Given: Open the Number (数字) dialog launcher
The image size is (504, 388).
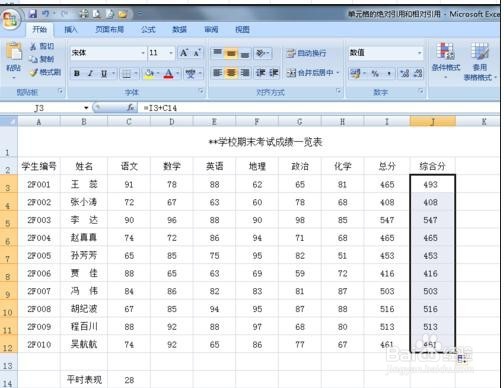Looking at the screenshot, I should point(421,91).
